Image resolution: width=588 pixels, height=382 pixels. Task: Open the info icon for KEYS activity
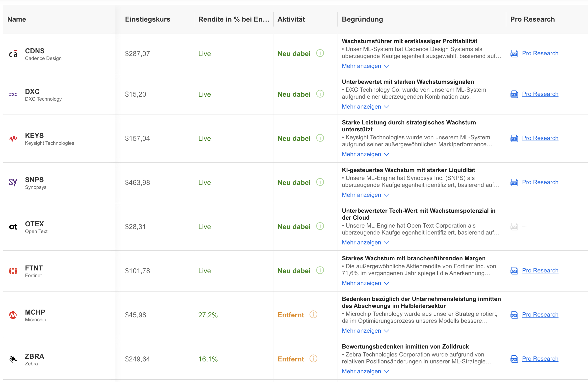click(x=320, y=138)
